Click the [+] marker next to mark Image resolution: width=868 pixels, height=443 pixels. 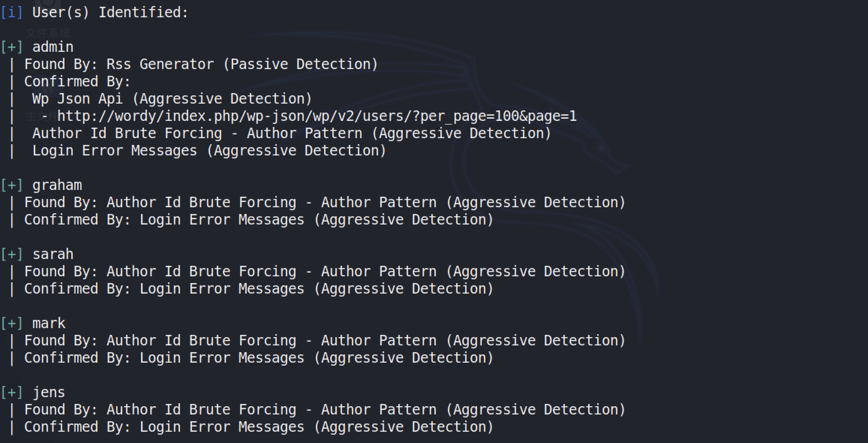click(x=12, y=324)
